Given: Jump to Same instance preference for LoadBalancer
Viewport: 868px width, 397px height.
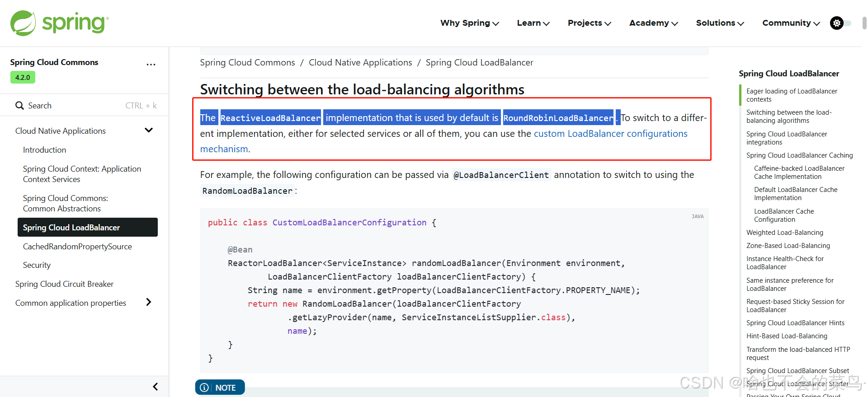Looking at the screenshot, I should pos(790,285).
